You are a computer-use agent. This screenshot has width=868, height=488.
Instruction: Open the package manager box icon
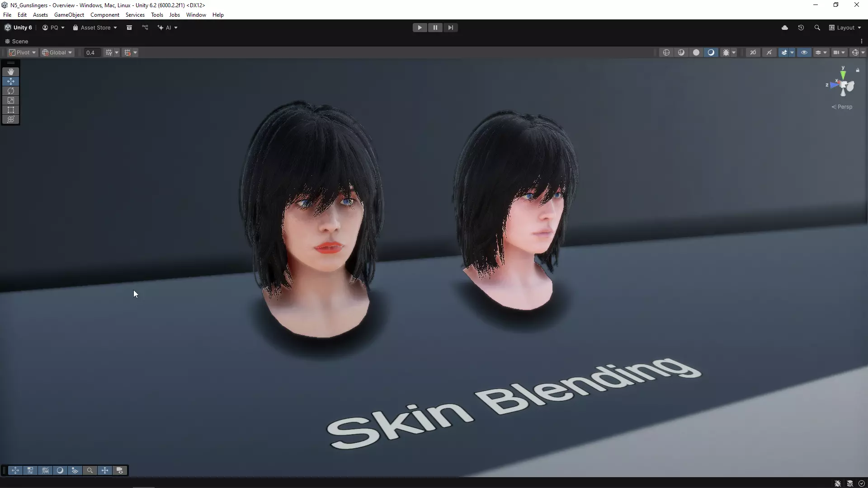click(x=129, y=28)
